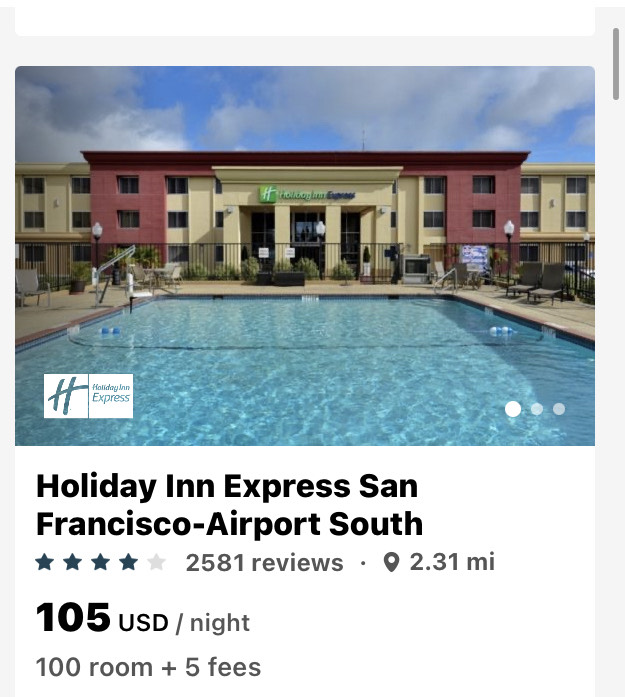Image resolution: width=625 pixels, height=697 pixels.
Task: Click the 105 USD / night price
Action: tap(143, 618)
